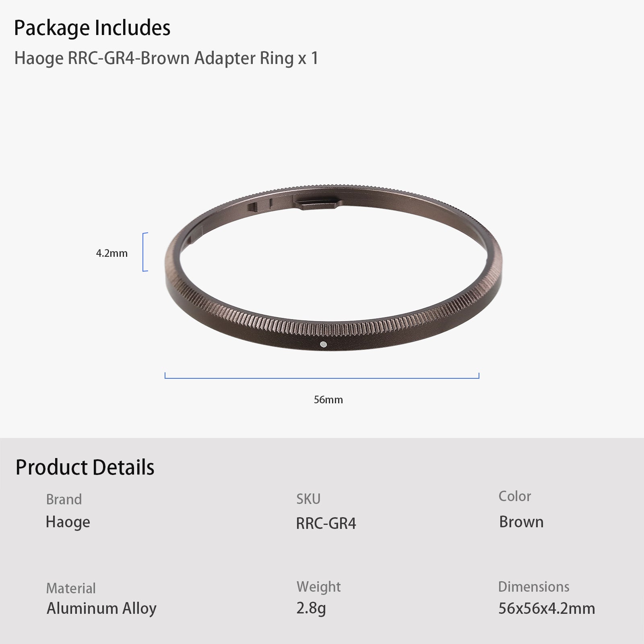Click the "SKU" field label
The width and height of the screenshot is (644, 644).
click(308, 499)
